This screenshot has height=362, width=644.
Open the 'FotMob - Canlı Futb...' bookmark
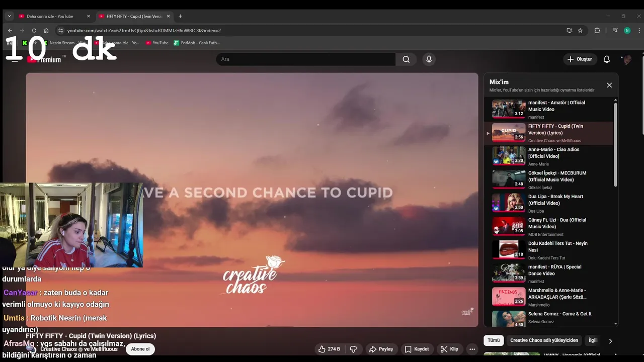point(197,43)
